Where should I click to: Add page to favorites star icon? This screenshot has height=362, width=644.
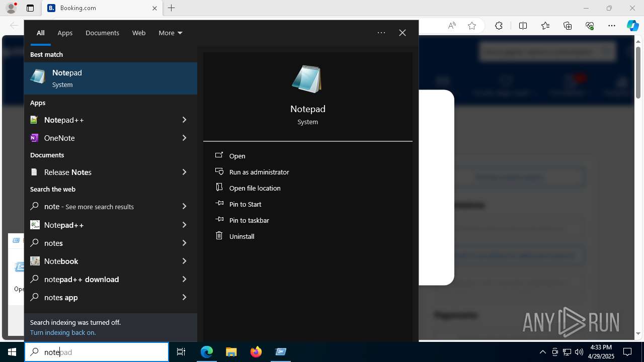[472, 26]
